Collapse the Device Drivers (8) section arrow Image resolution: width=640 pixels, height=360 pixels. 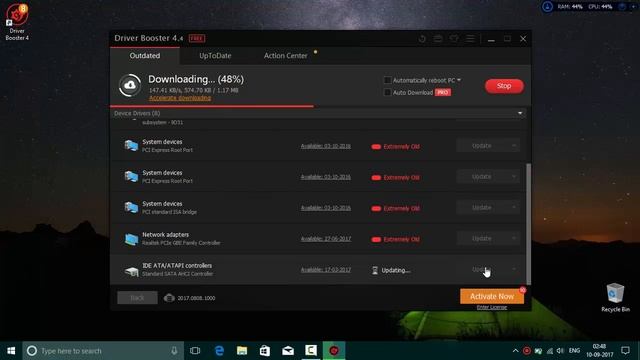[x=520, y=113]
